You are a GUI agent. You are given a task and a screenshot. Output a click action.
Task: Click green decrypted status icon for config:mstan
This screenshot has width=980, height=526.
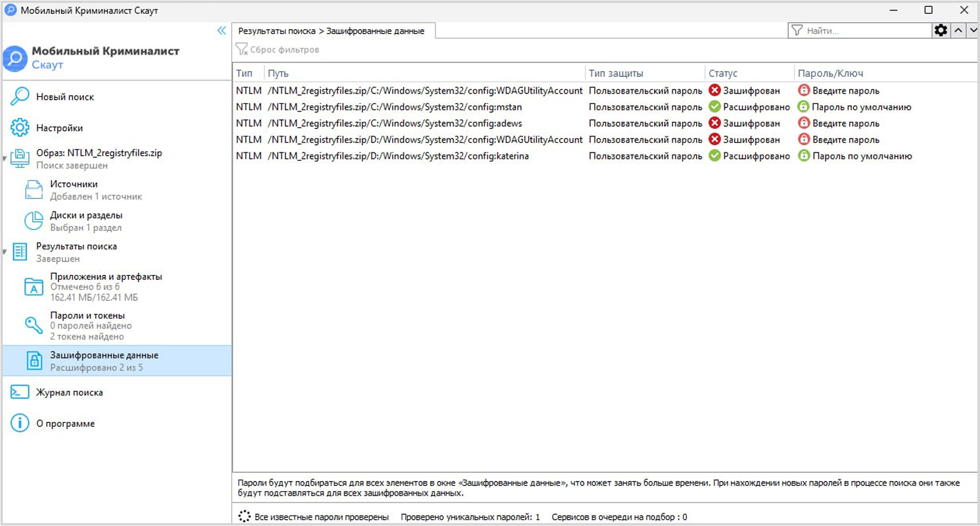pyautogui.click(x=715, y=107)
